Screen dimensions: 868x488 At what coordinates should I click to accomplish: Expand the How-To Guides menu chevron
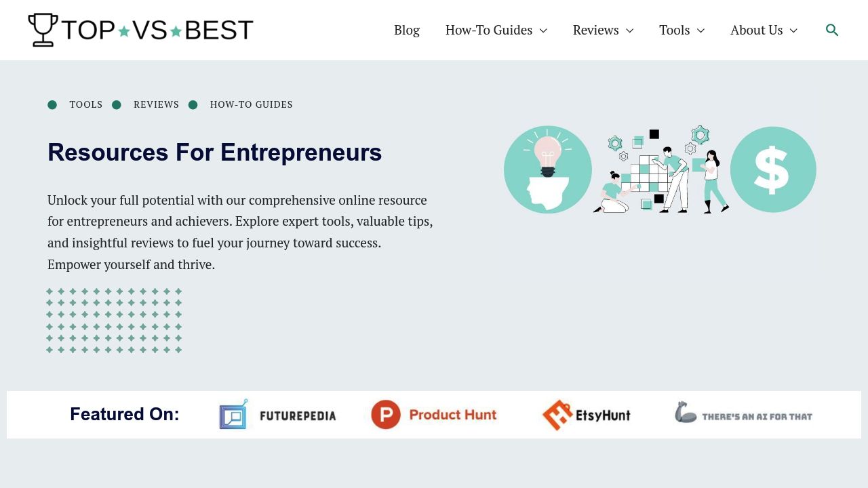[x=543, y=30]
